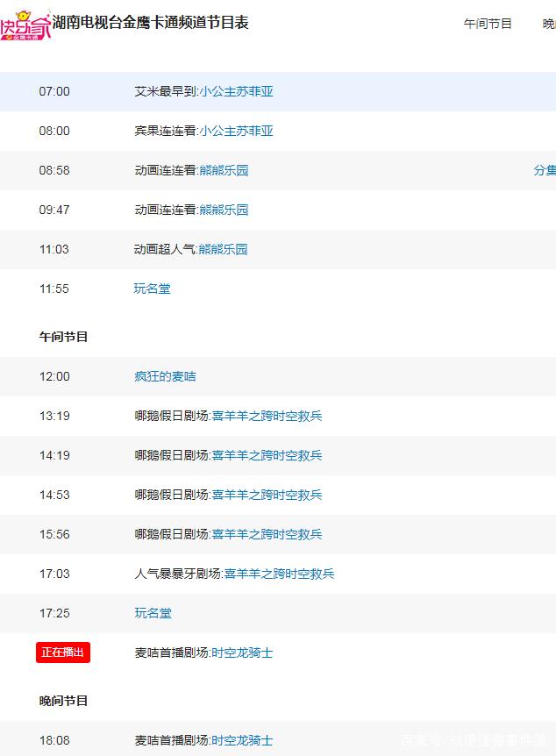Click the 11:55 time cell

[54, 289]
